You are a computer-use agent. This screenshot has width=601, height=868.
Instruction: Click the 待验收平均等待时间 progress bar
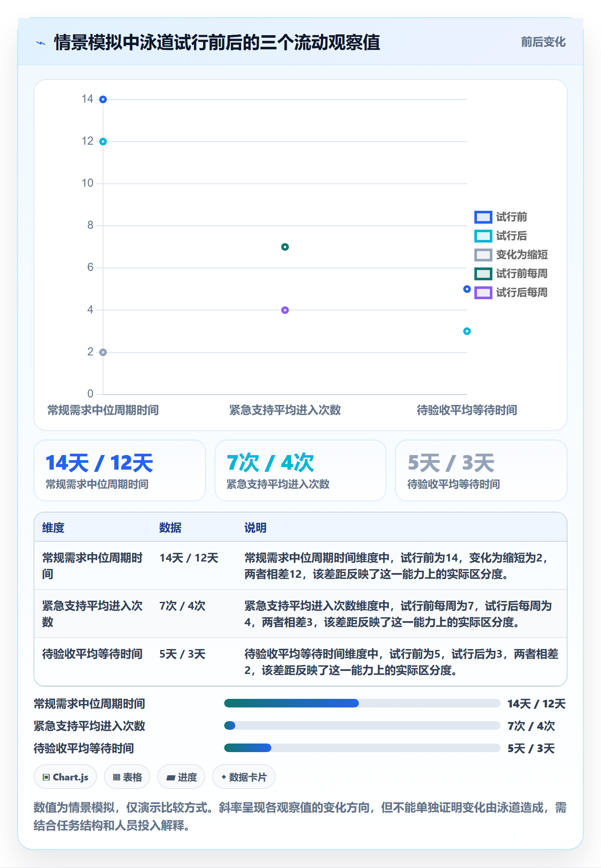[x=362, y=748]
